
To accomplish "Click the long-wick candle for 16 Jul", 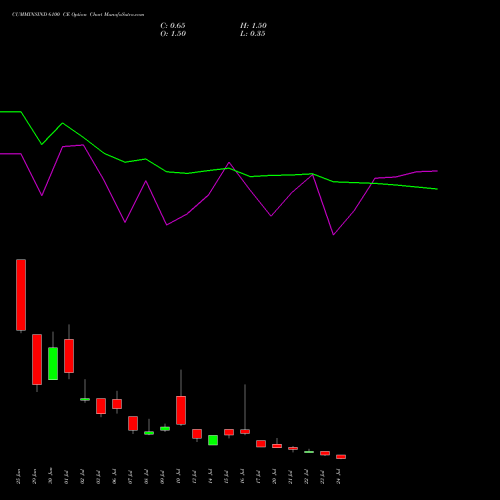I will click(x=245, y=431).
